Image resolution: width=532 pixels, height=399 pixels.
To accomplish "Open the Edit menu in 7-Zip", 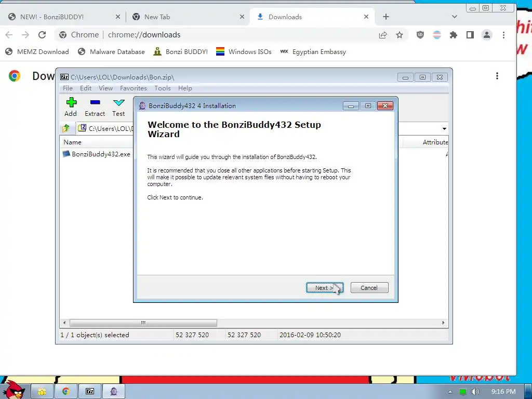I will point(86,88).
